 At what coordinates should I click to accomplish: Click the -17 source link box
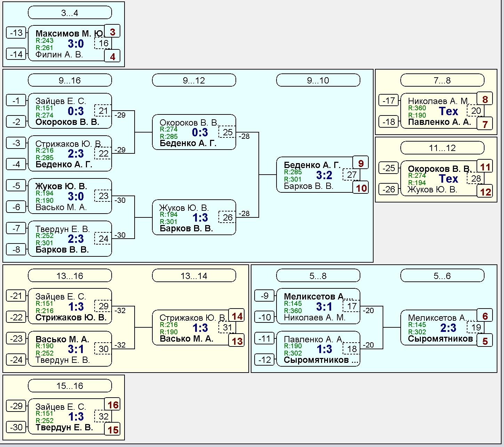(389, 101)
